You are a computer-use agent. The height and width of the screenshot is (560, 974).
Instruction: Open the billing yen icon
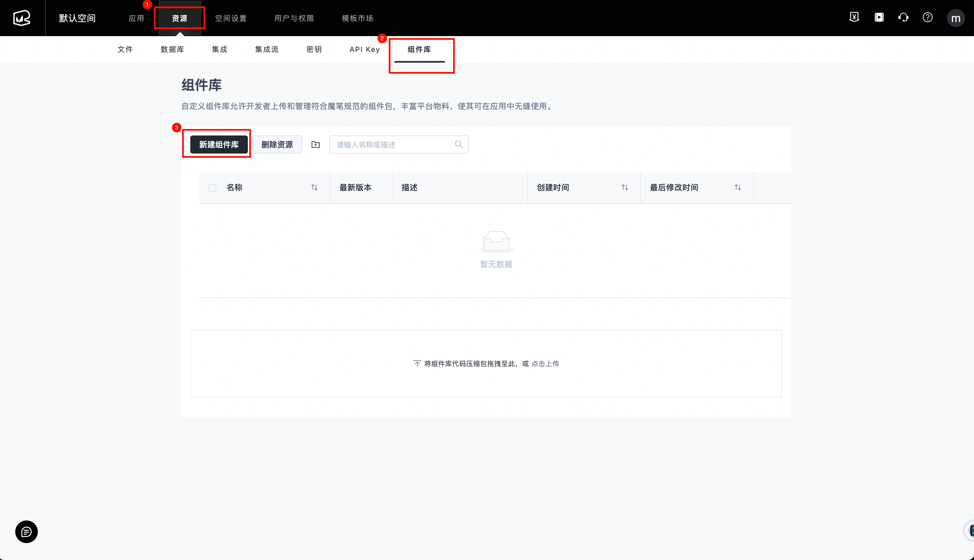(854, 17)
